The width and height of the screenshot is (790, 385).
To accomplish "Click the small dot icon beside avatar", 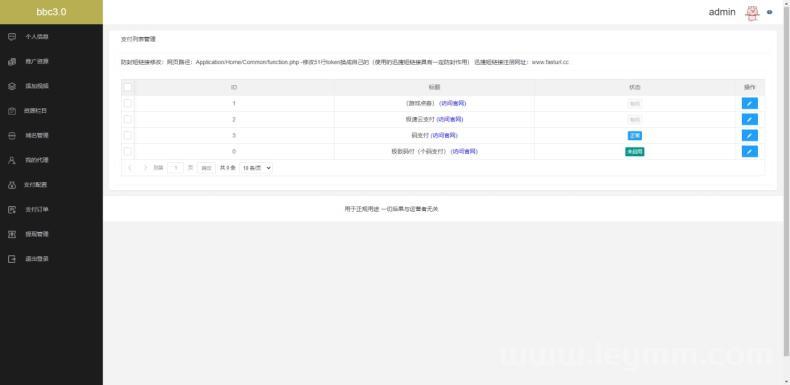I will pos(769,13).
